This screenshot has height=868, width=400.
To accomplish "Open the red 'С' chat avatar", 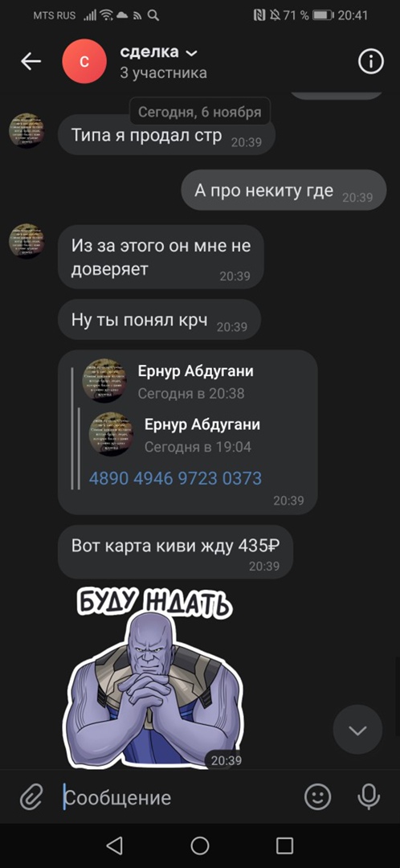I will click(x=84, y=61).
